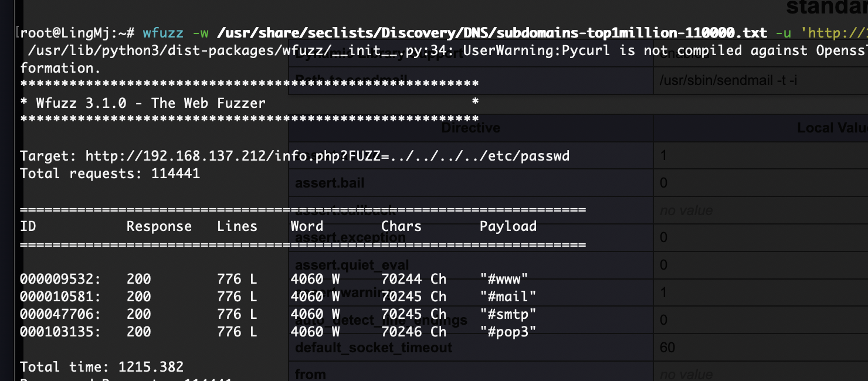Select the "#www" payload result
The width and height of the screenshot is (868, 381).
tap(504, 279)
